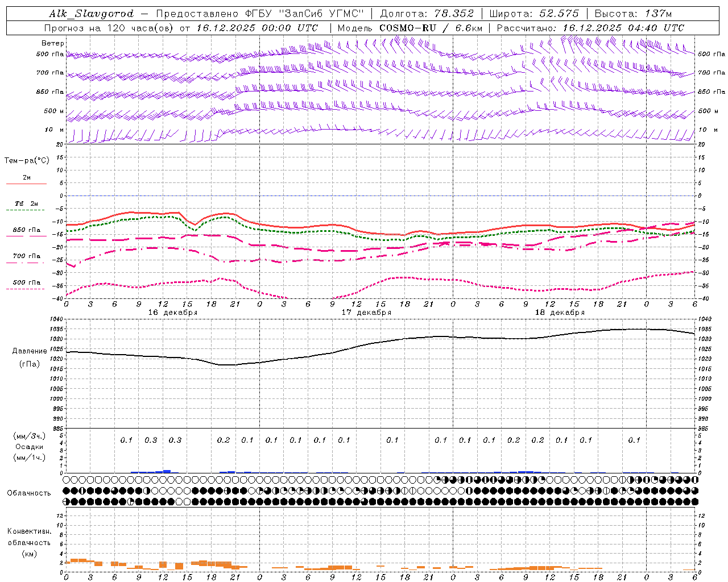728x582 pixels.
Task: Click the "(гПа)" unit label under Давление
Action: [x=30, y=364]
